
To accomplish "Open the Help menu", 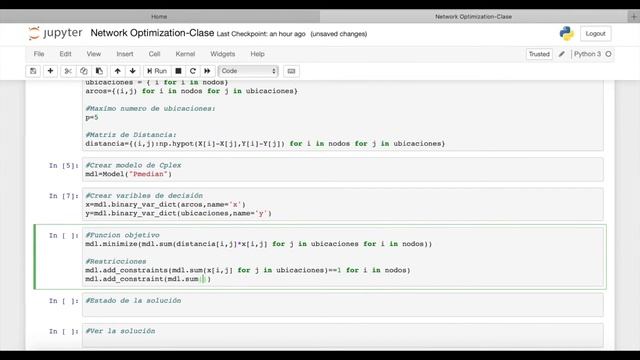I will (257, 54).
